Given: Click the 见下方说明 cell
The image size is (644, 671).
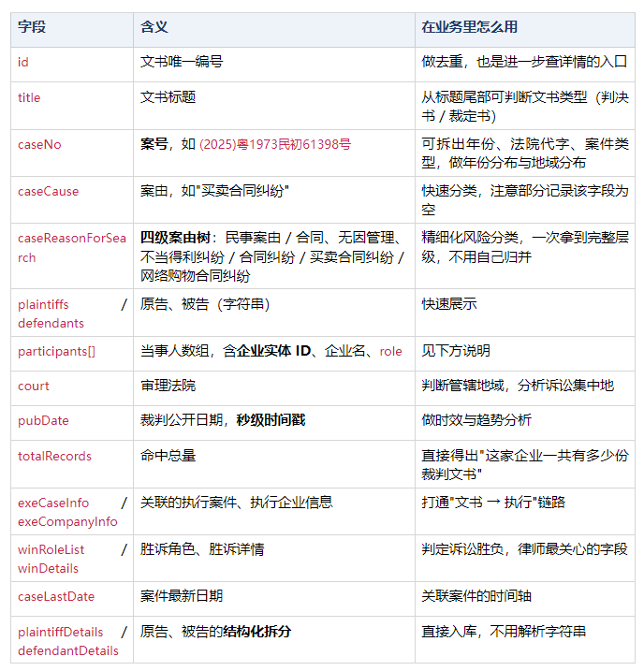Looking at the screenshot, I should pyautogui.click(x=524, y=354).
